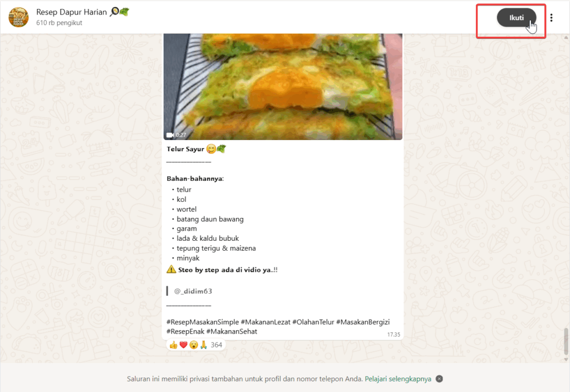Open the three-dot channel menu
This screenshot has width=570, height=392.
pyautogui.click(x=552, y=18)
